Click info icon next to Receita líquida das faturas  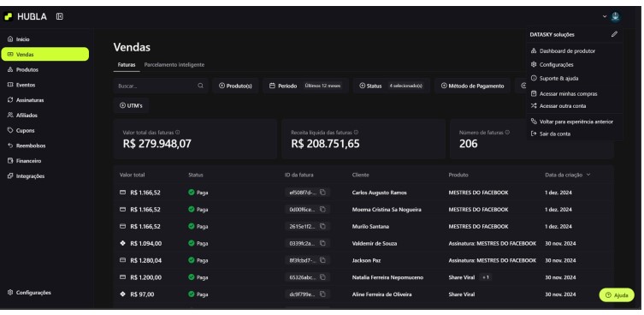point(356,133)
